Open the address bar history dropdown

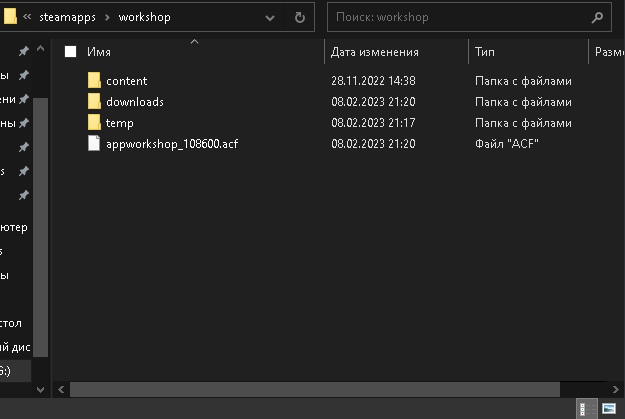click(x=271, y=17)
